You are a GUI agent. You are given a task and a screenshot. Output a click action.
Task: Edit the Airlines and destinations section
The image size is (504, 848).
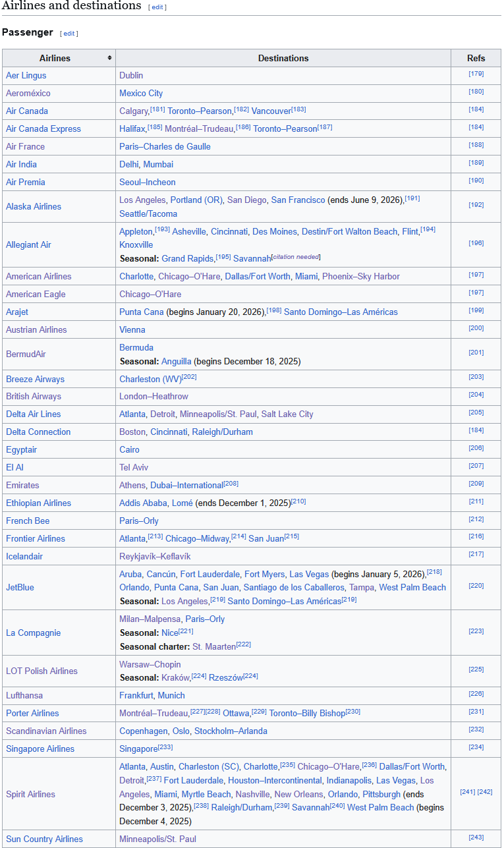pyautogui.click(x=157, y=7)
